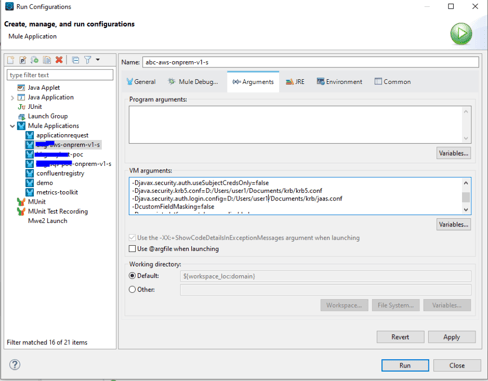Open the Environment tab

click(x=339, y=82)
